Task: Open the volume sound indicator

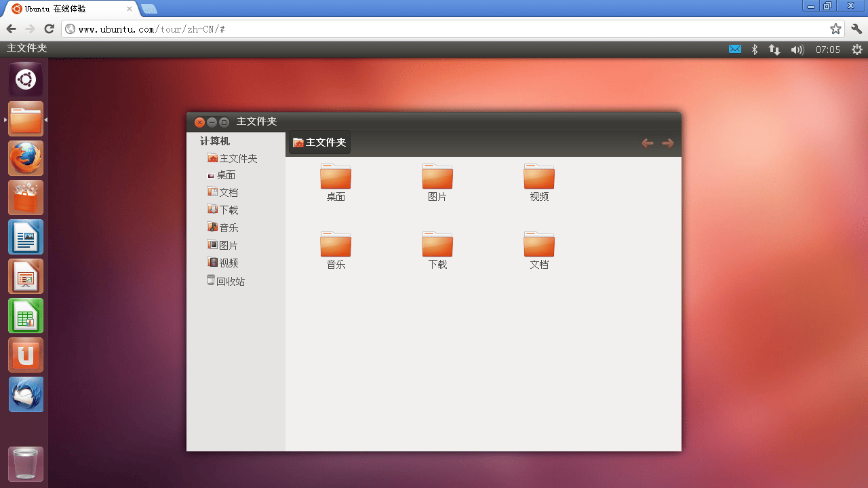Action: pyautogui.click(x=797, y=50)
